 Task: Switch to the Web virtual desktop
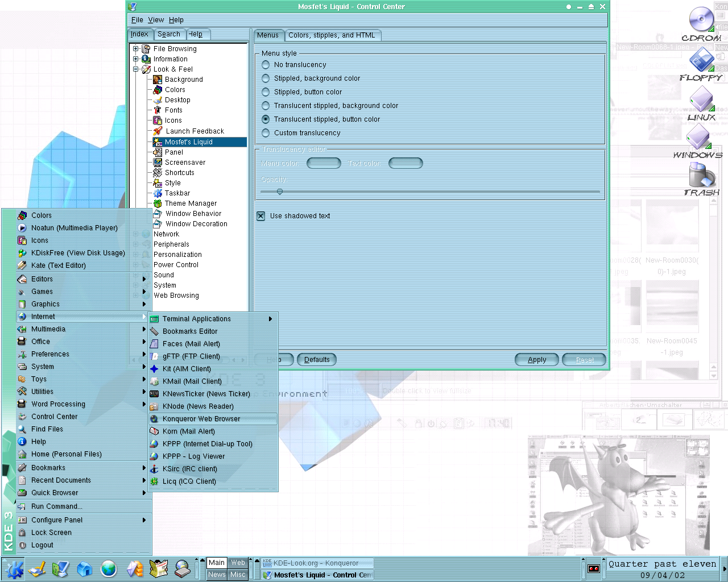[x=238, y=563]
